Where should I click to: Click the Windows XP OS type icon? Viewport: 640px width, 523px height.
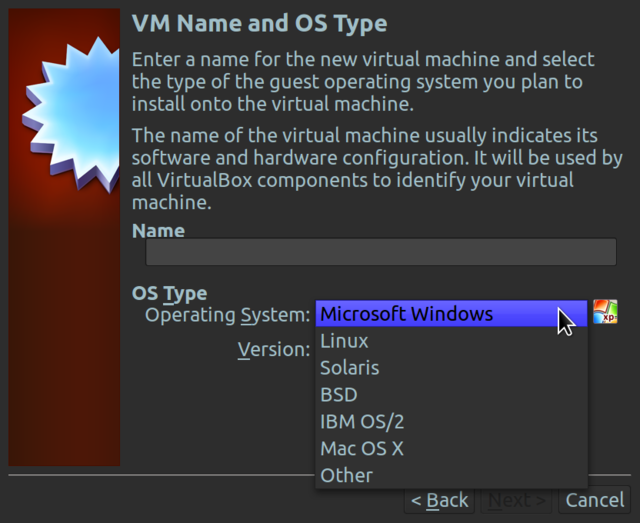click(x=605, y=312)
